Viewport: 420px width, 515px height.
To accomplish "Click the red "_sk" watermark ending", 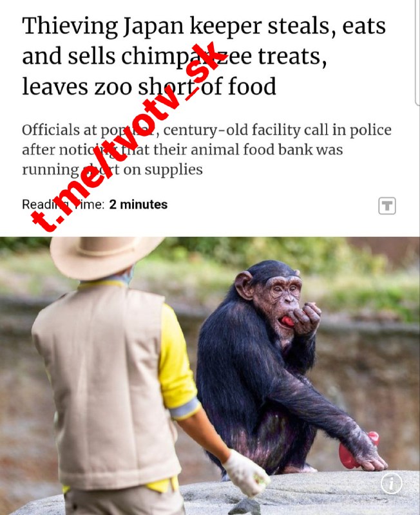I will coord(200,68).
